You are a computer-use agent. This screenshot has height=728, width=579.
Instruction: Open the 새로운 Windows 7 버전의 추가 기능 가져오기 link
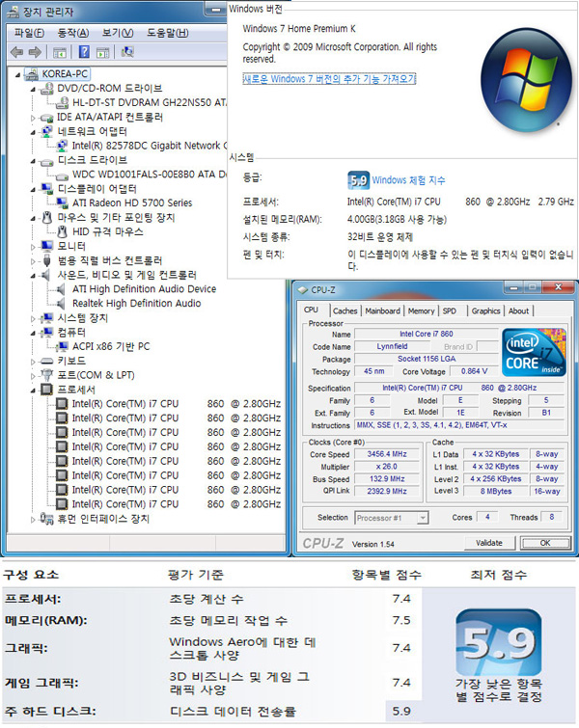click(329, 79)
